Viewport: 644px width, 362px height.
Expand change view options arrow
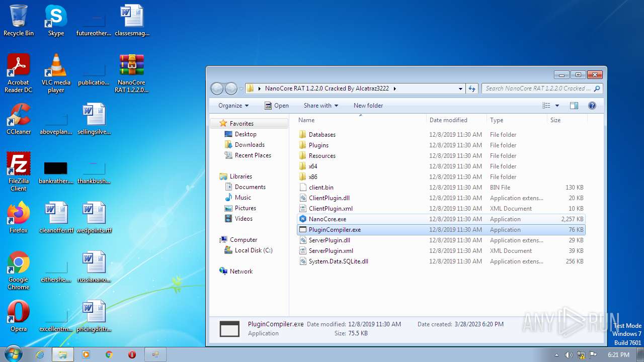557,106
